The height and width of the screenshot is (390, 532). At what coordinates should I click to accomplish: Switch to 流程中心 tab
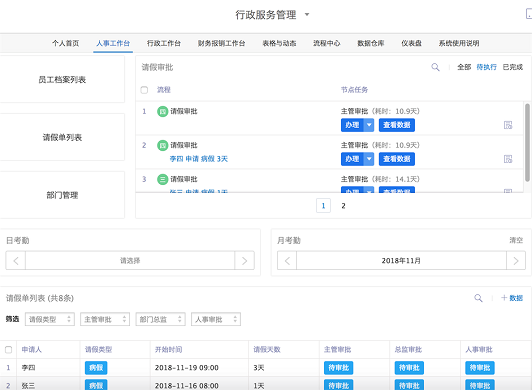click(327, 43)
